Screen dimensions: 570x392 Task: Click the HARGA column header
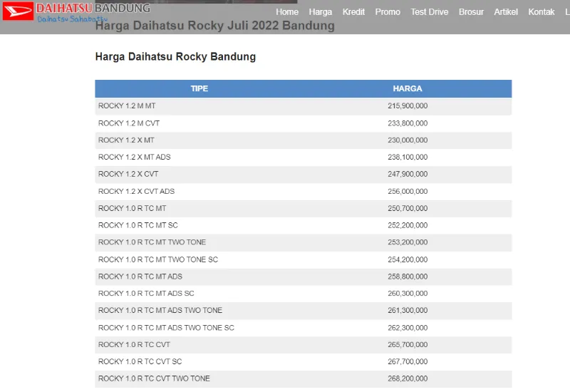(408, 88)
